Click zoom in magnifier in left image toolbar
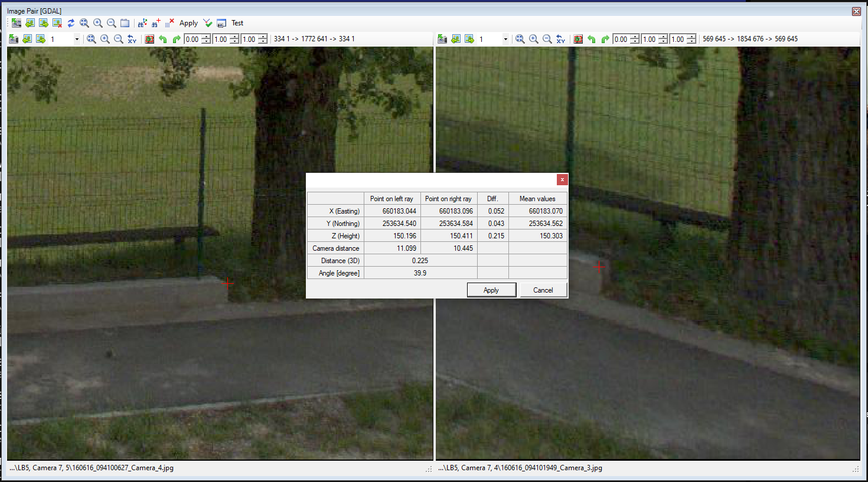868x482 pixels. [x=105, y=39]
